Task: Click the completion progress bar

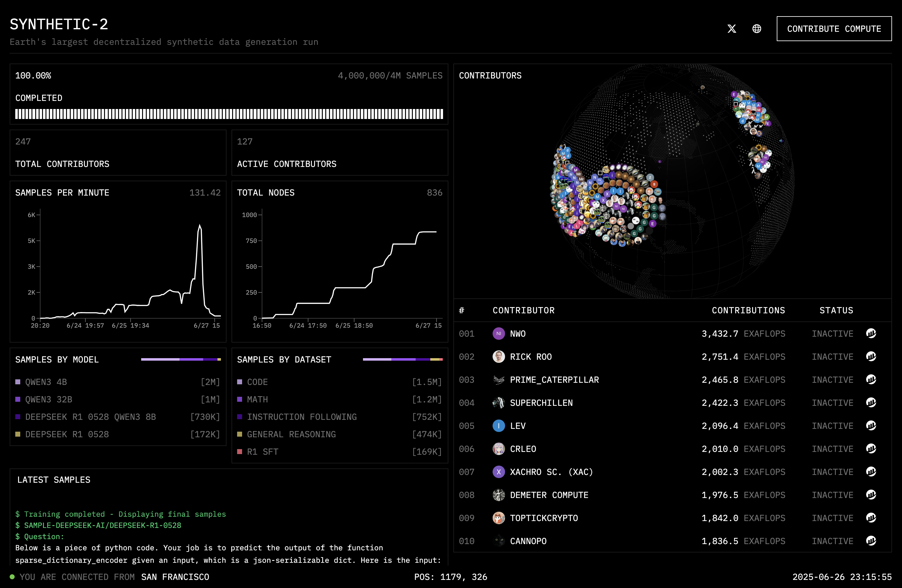Action: coord(229,114)
